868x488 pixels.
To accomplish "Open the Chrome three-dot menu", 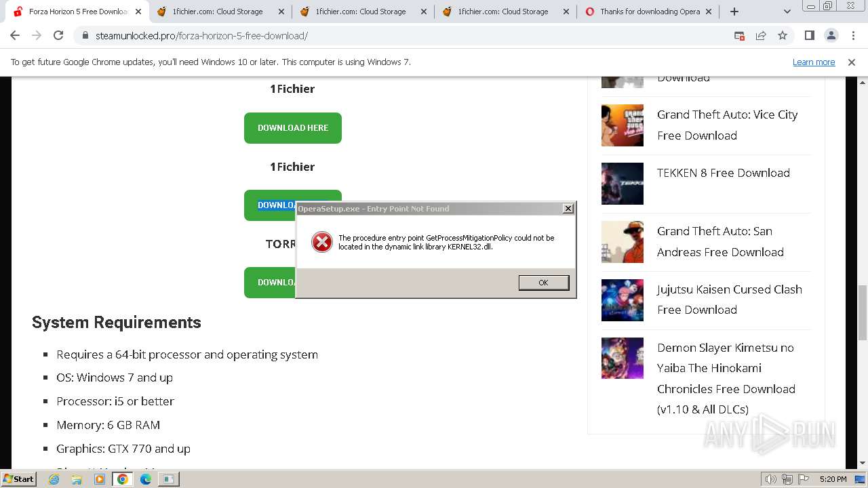I will point(853,36).
